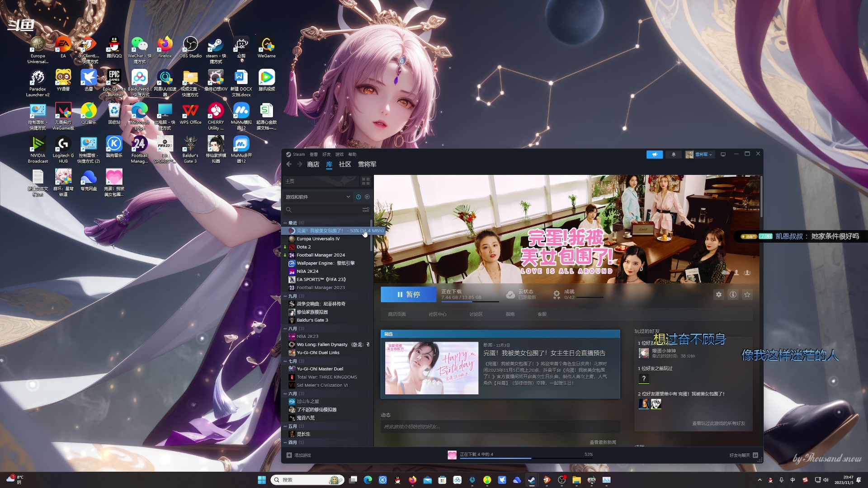Toggle show ready-to-play games only
868x488 pixels.
click(x=367, y=197)
